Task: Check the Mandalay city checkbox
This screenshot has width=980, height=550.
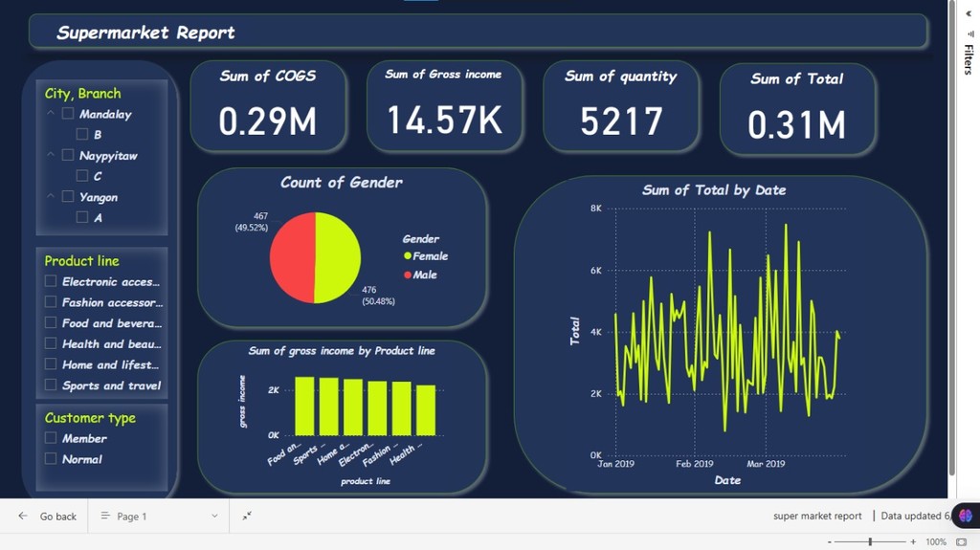Action: pyautogui.click(x=68, y=114)
